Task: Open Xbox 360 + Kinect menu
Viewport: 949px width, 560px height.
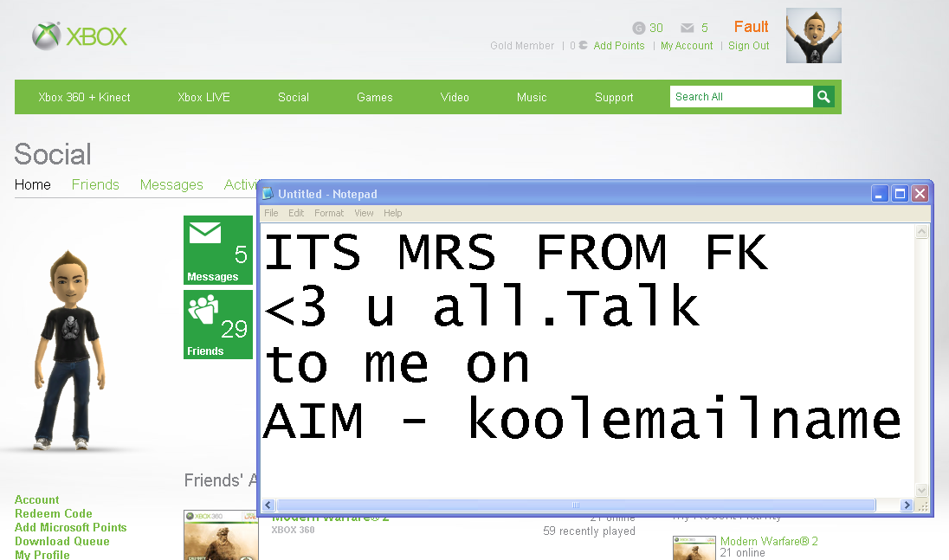Action: pos(84,97)
